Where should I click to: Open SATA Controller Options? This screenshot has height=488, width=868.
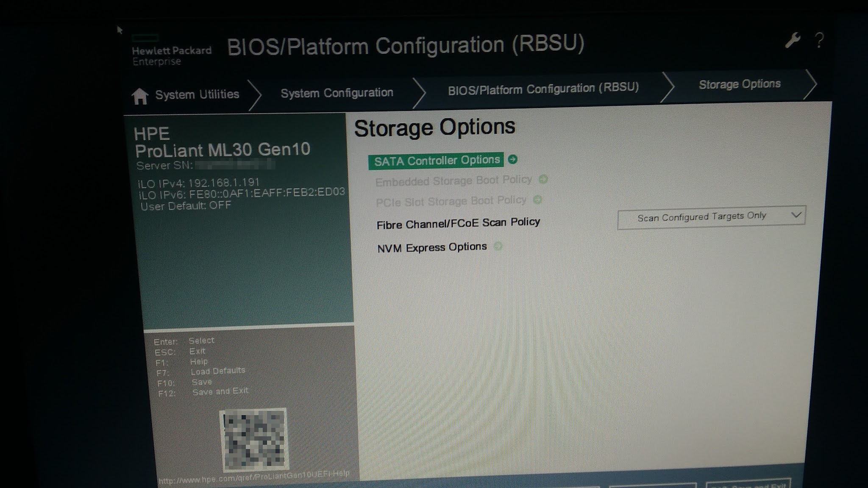pyautogui.click(x=437, y=160)
